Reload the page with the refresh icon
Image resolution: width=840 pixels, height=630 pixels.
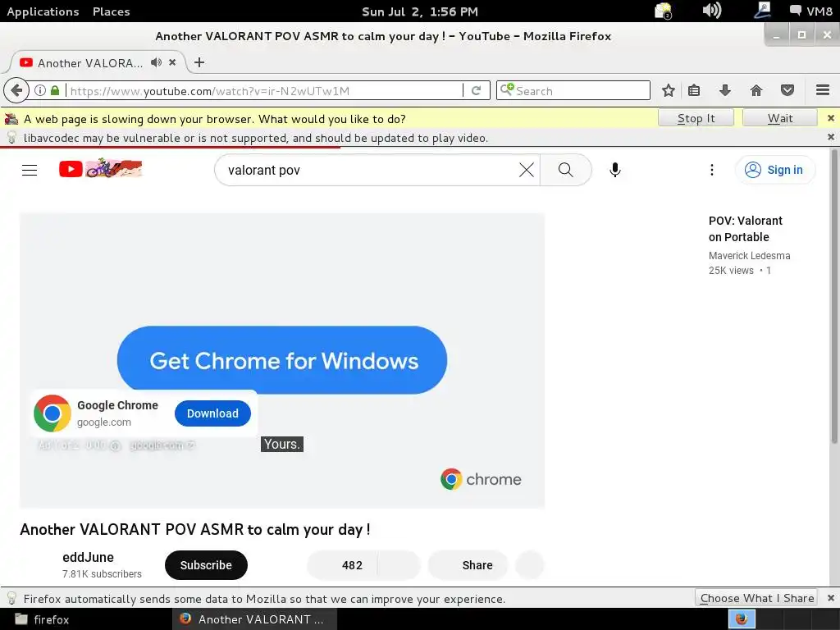pyautogui.click(x=476, y=90)
